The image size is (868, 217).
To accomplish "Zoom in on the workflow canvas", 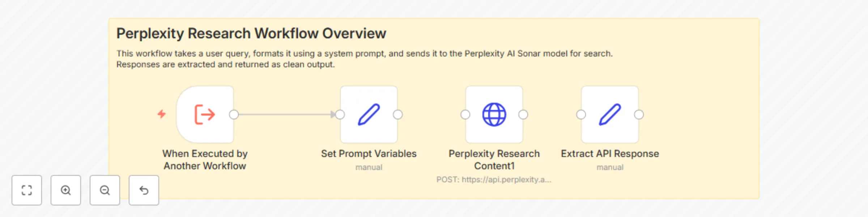I will (x=66, y=191).
